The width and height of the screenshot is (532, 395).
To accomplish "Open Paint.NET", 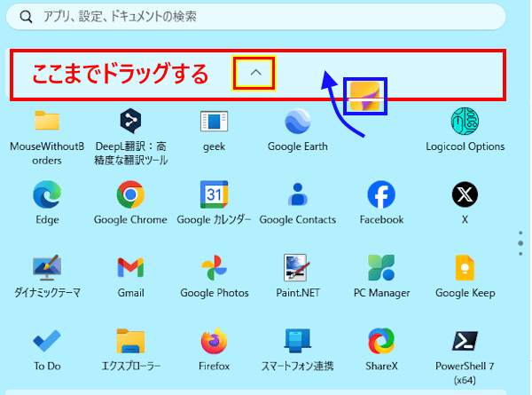I will click(x=298, y=268).
